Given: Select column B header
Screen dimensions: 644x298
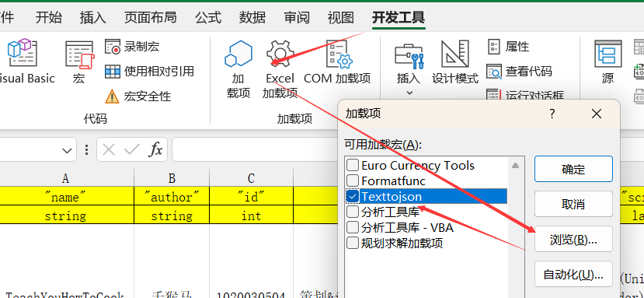Looking at the screenshot, I should click(x=172, y=178).
